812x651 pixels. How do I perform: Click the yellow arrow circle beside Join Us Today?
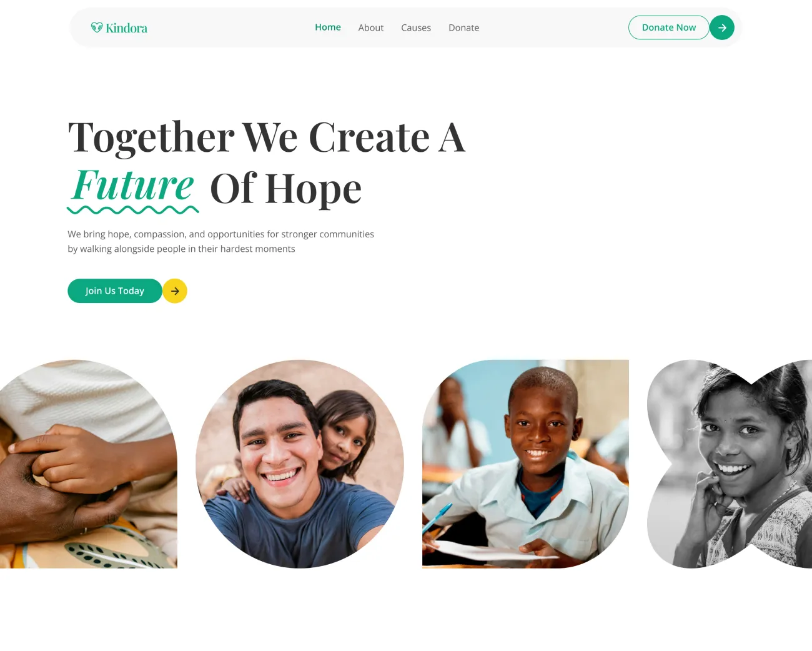point(175,291)
